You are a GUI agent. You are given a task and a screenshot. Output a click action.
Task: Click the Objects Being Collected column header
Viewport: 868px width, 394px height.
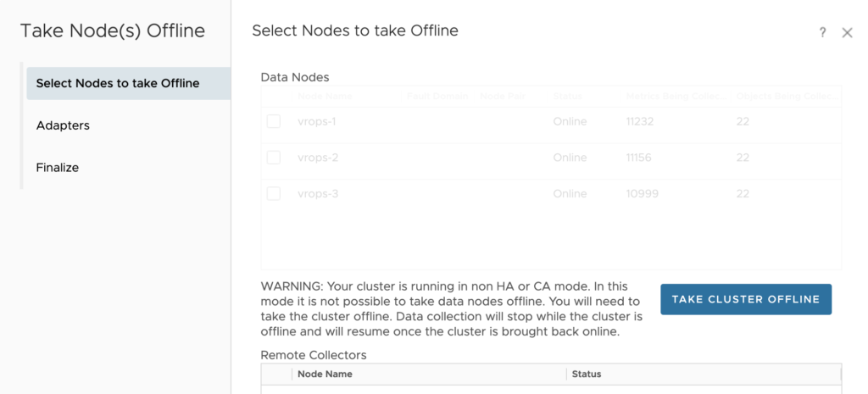786,97
